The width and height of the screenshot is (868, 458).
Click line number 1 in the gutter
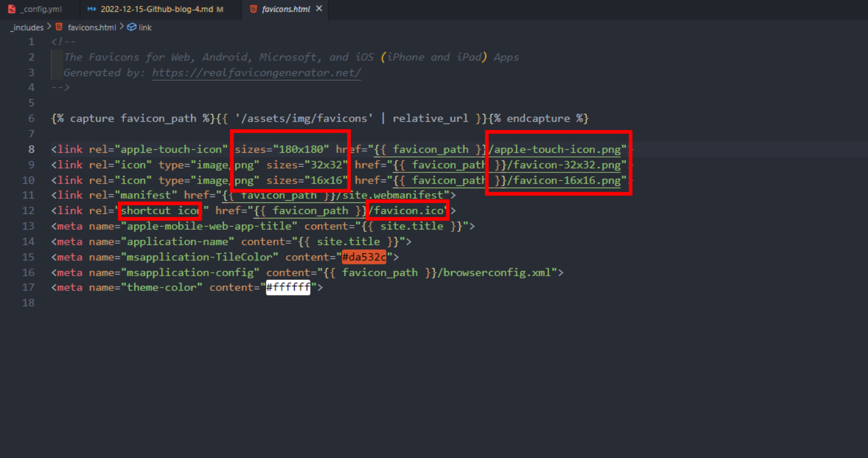click(31, 42)
